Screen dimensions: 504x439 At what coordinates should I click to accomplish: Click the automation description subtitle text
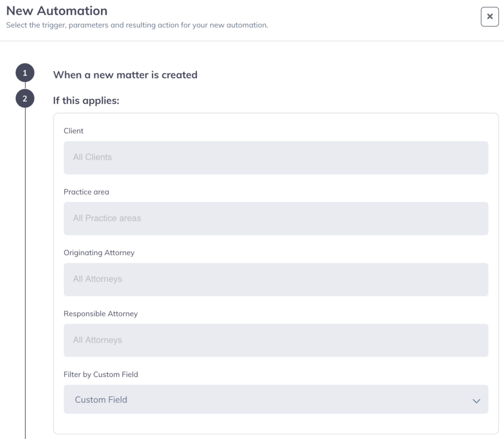[137, 25]
